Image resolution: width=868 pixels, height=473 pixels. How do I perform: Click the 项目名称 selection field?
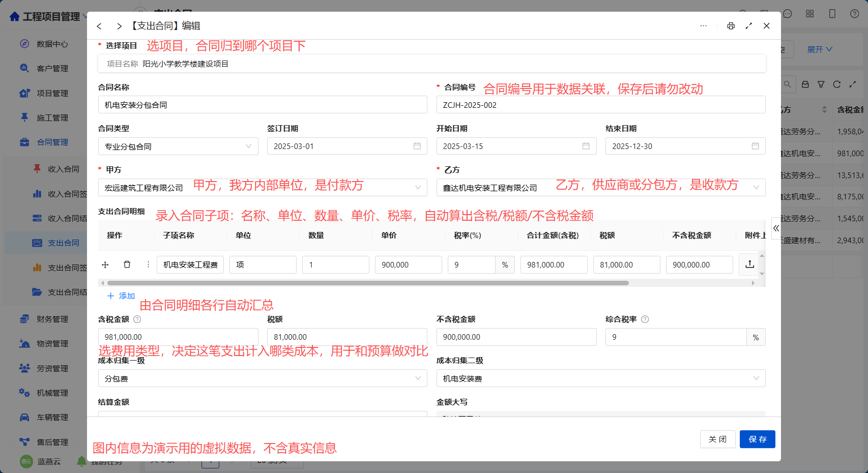pos(432,64)
